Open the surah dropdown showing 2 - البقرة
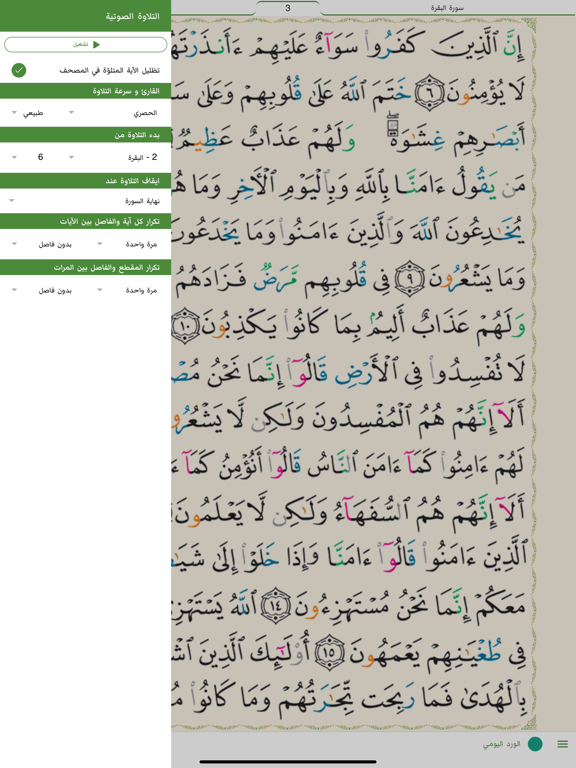This screenshot has height=768, width=576. pos(114,157)
